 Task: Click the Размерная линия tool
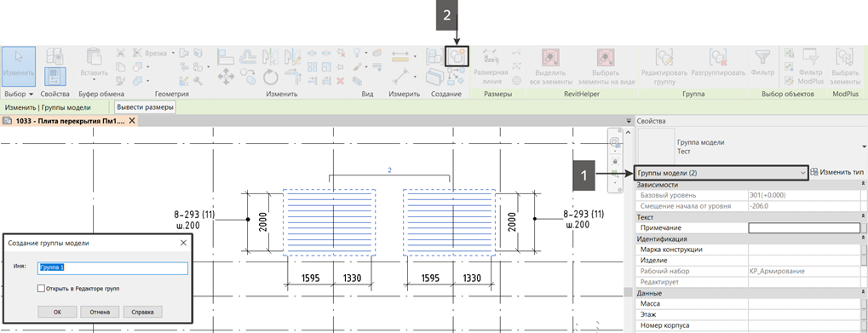click(491, 66)
